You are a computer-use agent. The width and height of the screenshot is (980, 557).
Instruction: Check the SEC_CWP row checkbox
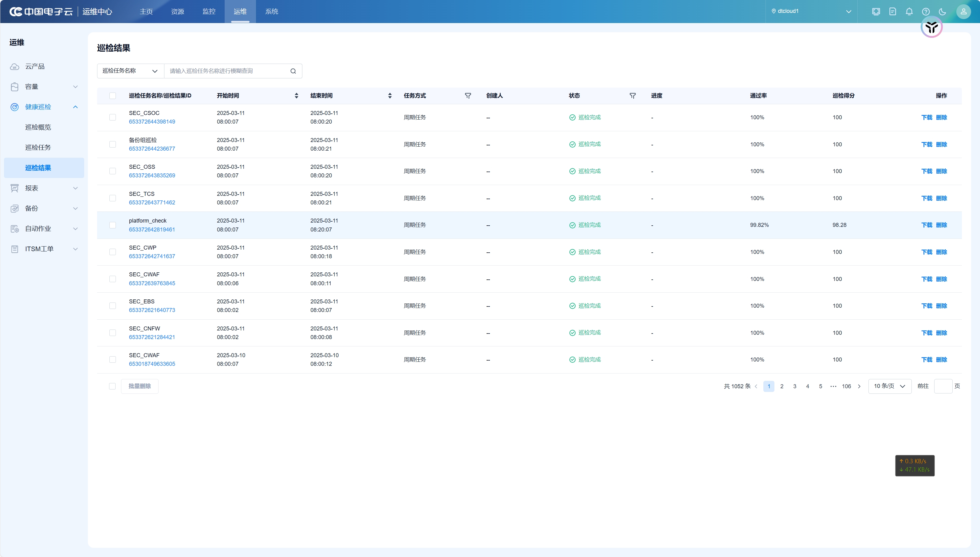(x=112, y=252)
